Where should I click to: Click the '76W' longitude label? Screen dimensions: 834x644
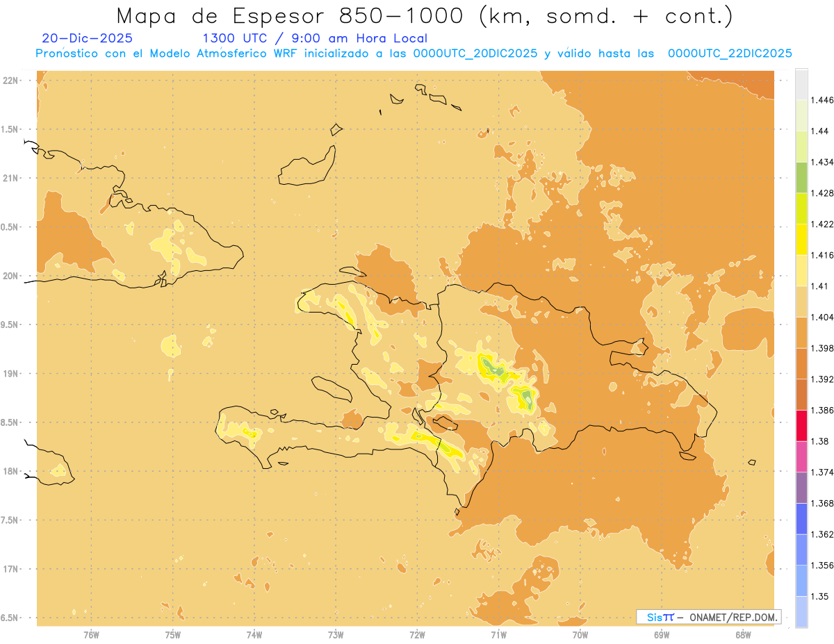(91, 634)
